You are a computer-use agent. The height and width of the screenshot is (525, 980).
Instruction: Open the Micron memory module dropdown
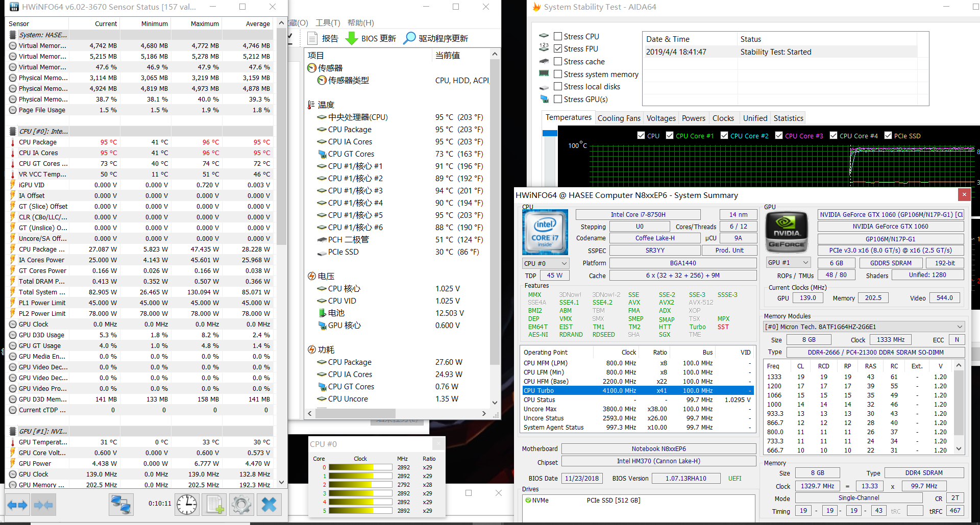(x=864, y=327)
